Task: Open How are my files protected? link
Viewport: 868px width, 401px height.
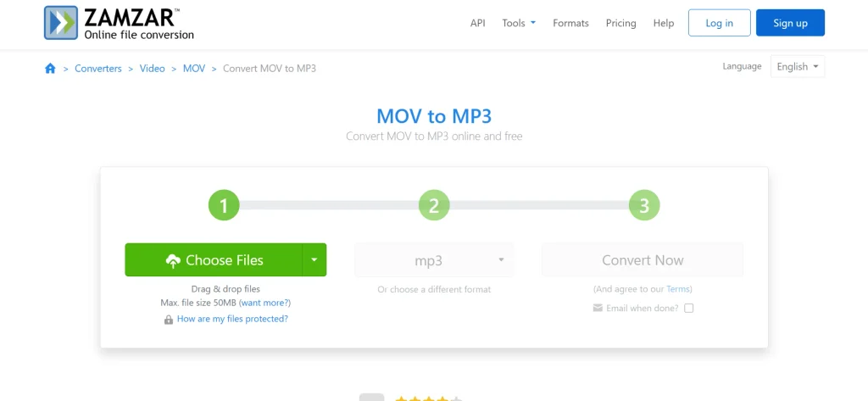Action: (x=232, y=319)
